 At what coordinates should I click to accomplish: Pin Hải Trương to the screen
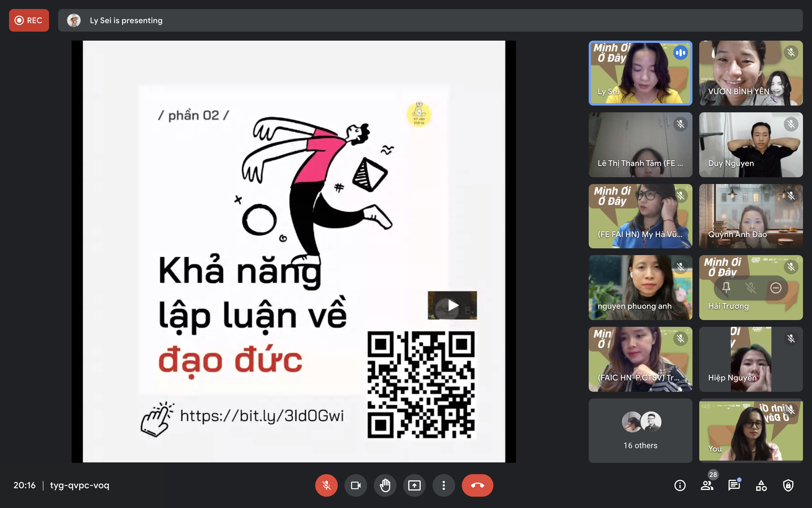click(726, 288)
